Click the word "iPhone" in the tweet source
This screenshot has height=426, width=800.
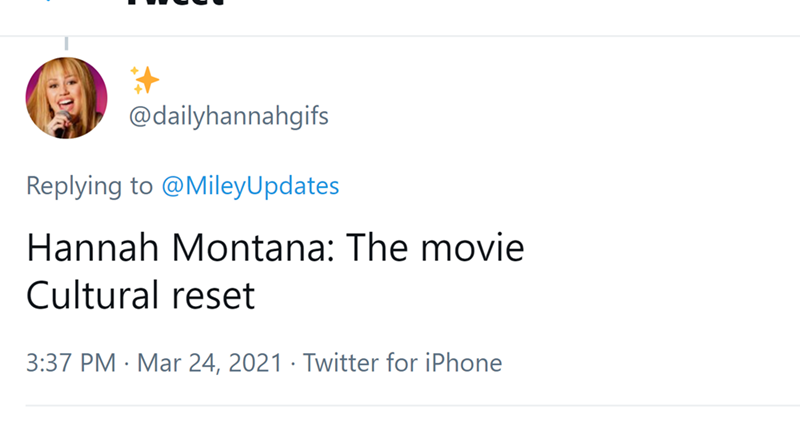pos(461,362)
